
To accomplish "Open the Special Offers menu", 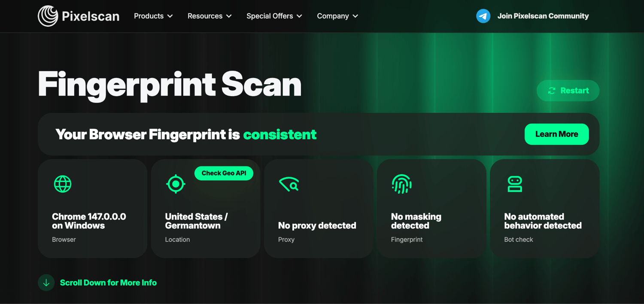I will tap(274, 16).
